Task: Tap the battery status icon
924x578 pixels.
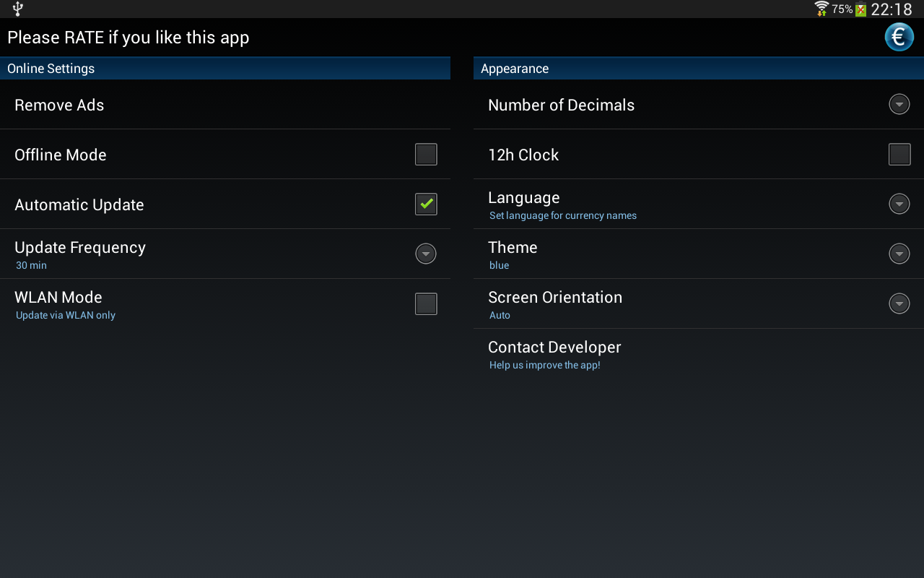Action: 860,9
